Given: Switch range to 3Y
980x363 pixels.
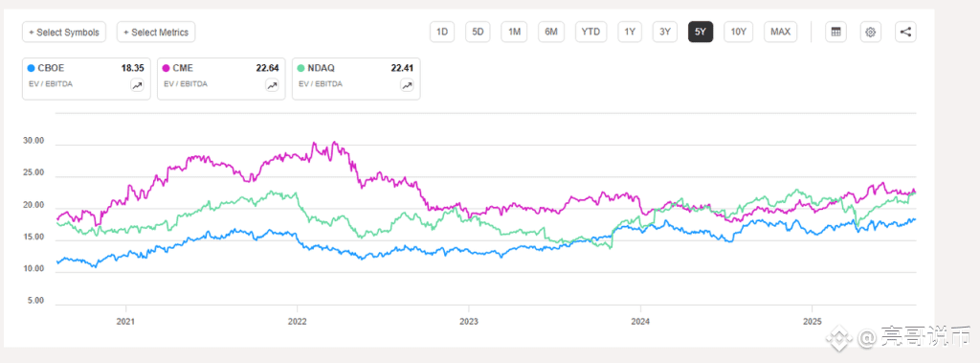Looking at the screenshot, I should coord(665,32).
